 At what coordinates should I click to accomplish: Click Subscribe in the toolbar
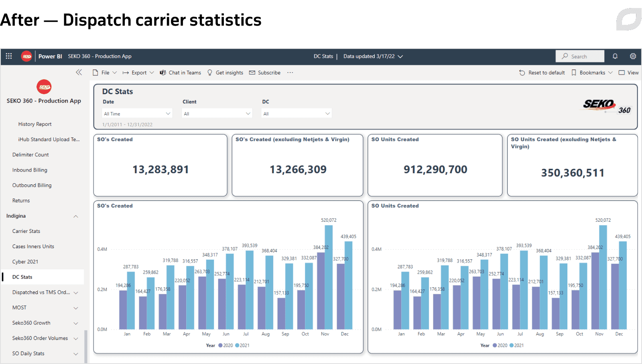pos(265,73)
